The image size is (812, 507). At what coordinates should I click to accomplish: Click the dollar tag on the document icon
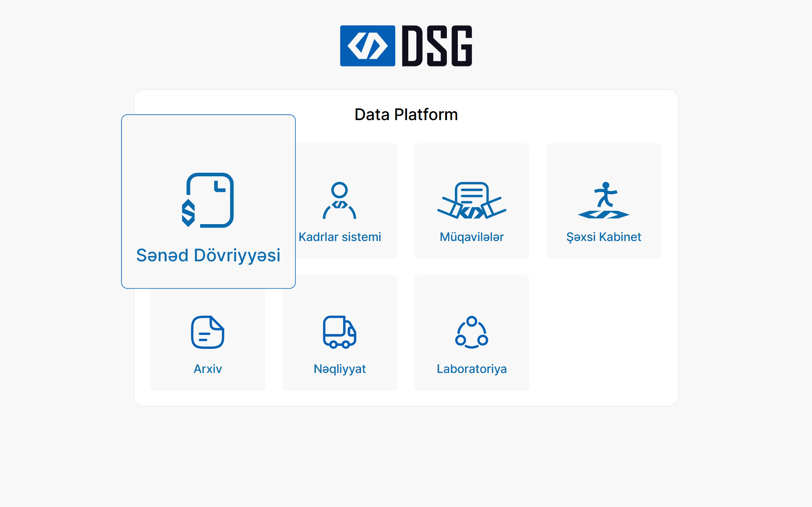pos(188,213)
